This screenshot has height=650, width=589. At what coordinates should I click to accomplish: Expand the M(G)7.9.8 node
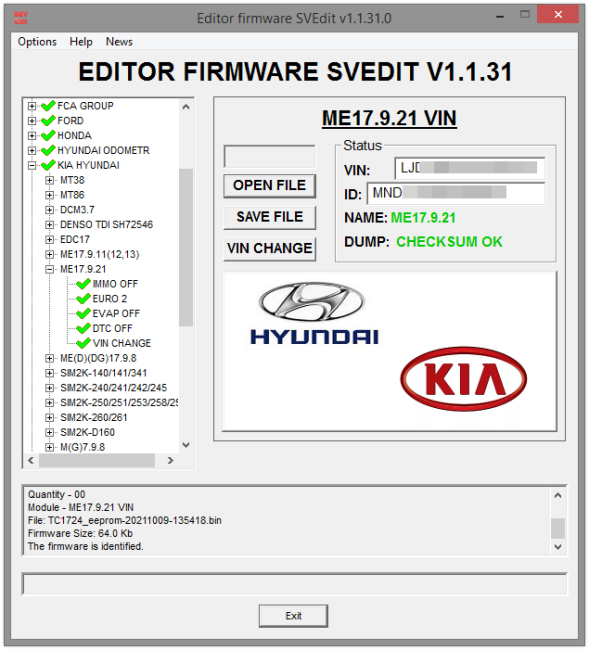49,447
